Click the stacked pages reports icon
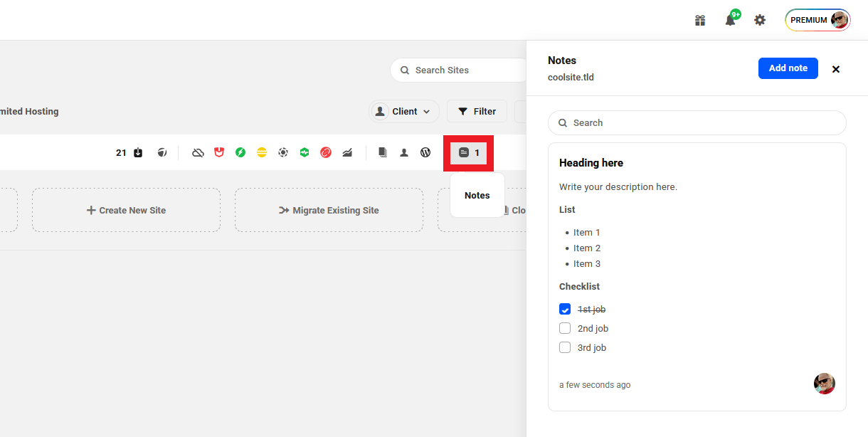Image resolution: width=868 pixels, height=437 pixels. click(383, 152)
